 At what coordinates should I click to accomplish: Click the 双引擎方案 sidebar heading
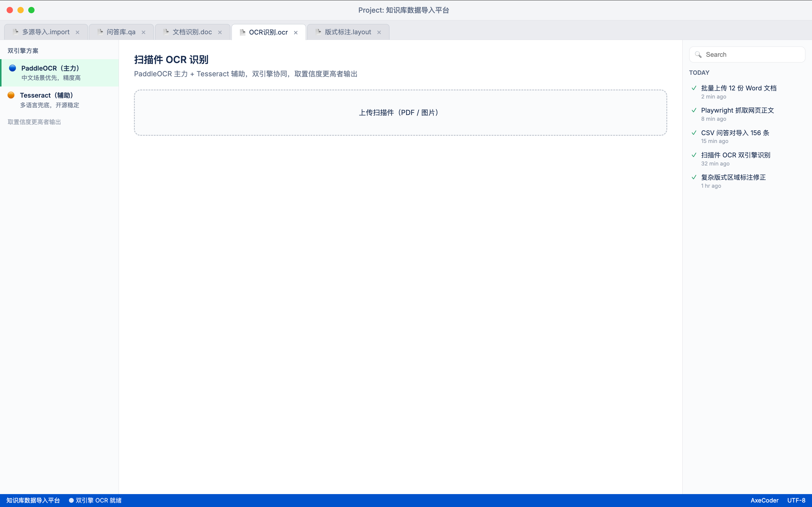tap(23, 51)
